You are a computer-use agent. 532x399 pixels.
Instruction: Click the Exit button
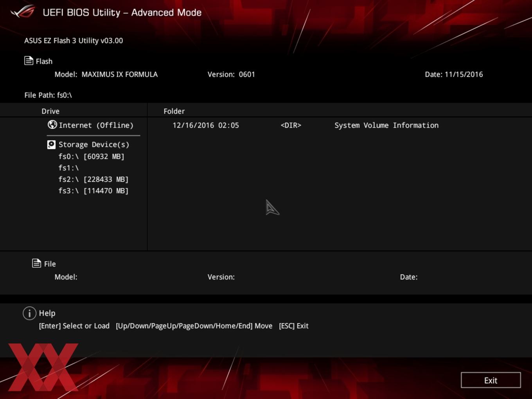tap(491, 380)
